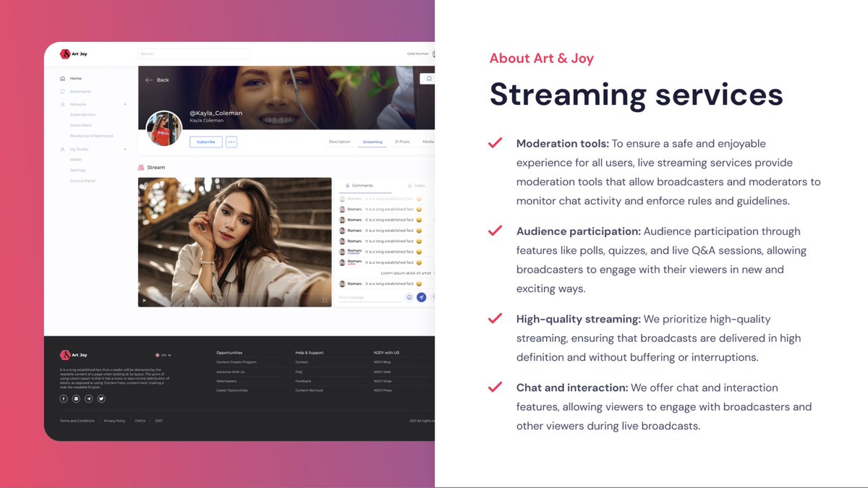Click the DMCA footer link

point(140,421)
